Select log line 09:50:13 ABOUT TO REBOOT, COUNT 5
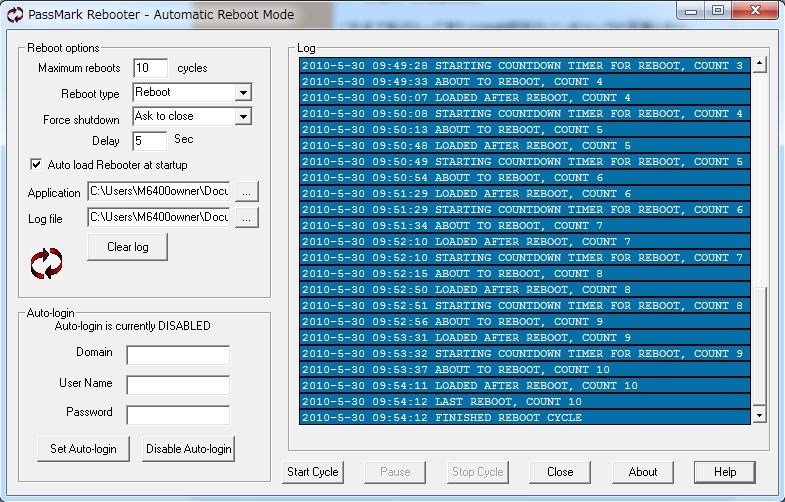The image size is (785, 502). (525, 130)
